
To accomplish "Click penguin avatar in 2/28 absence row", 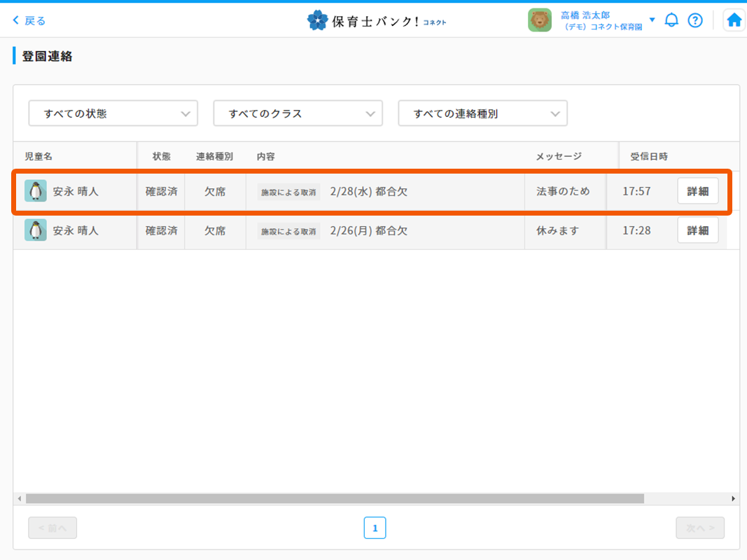I will tap(36, 191).
